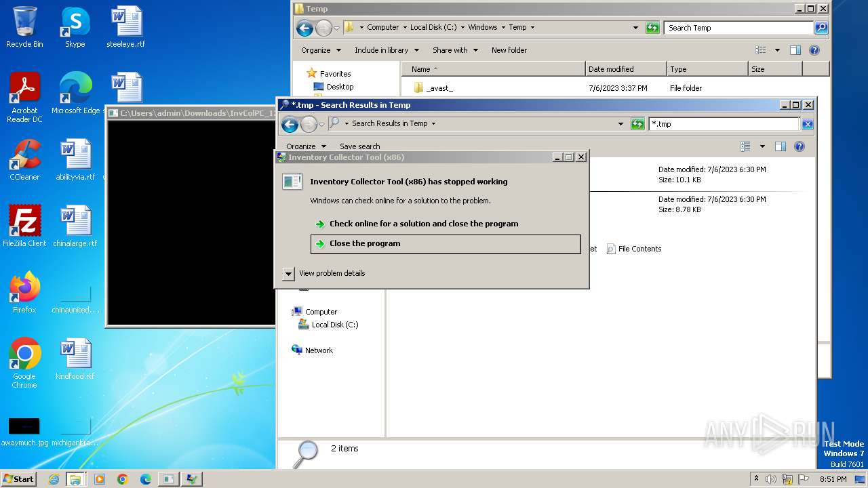Click Save search button
Viewport: 868px width, 488px height.
click(x=359, y=146)
